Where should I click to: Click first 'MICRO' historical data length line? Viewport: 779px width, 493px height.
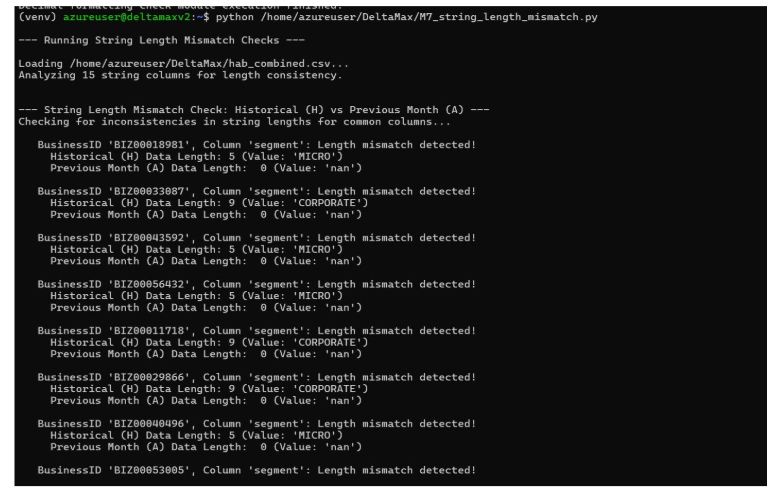(x=197, y=157)
